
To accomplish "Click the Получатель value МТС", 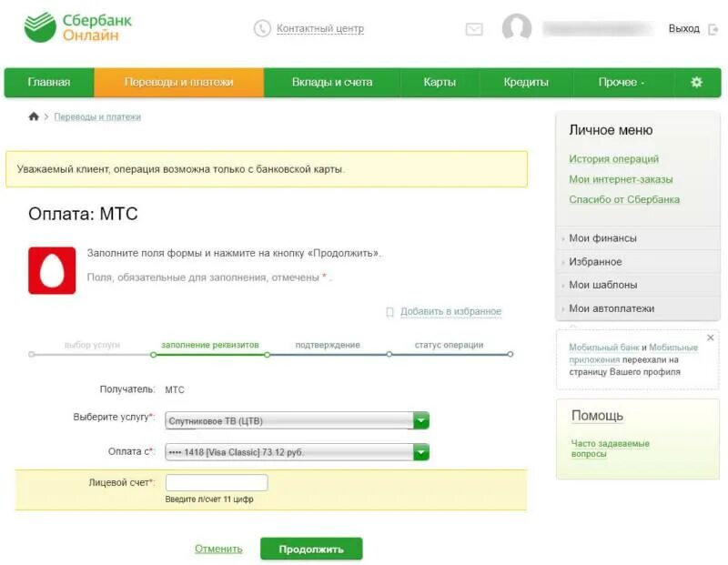I will coord(175,390).
